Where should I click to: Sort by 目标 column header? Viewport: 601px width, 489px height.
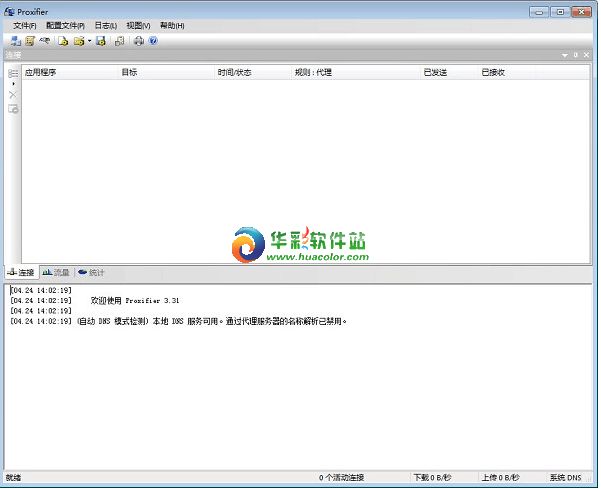click(x=167, y=72)
